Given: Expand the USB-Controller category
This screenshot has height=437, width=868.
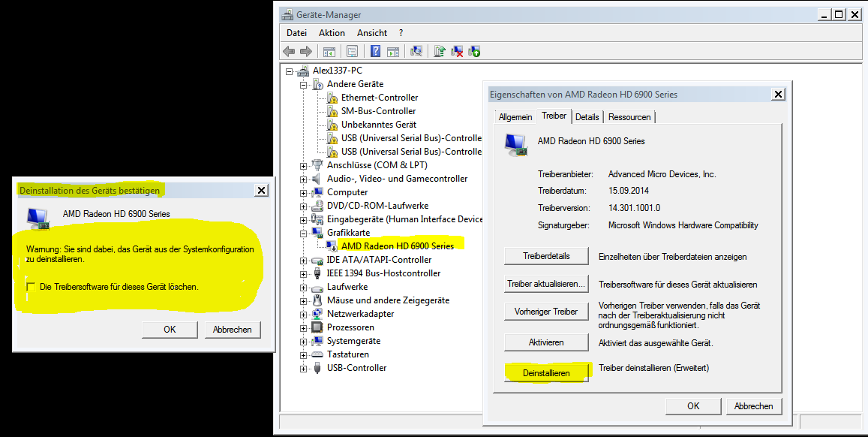Looking at the screenshot, I should pos(303,369).
